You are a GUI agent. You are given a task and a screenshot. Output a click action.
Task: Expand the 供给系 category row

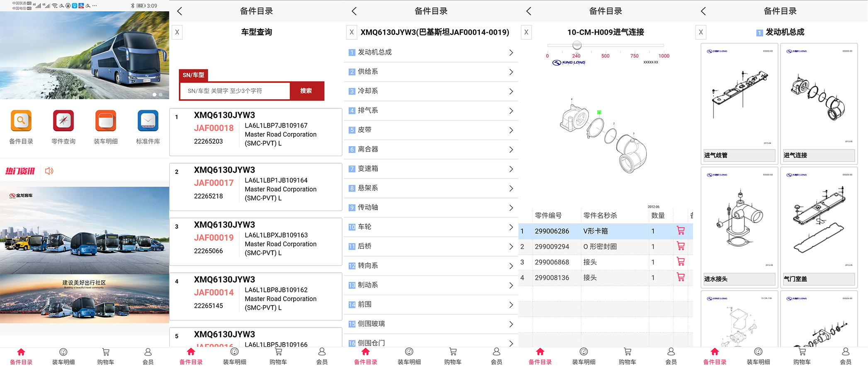pos(431,72)
